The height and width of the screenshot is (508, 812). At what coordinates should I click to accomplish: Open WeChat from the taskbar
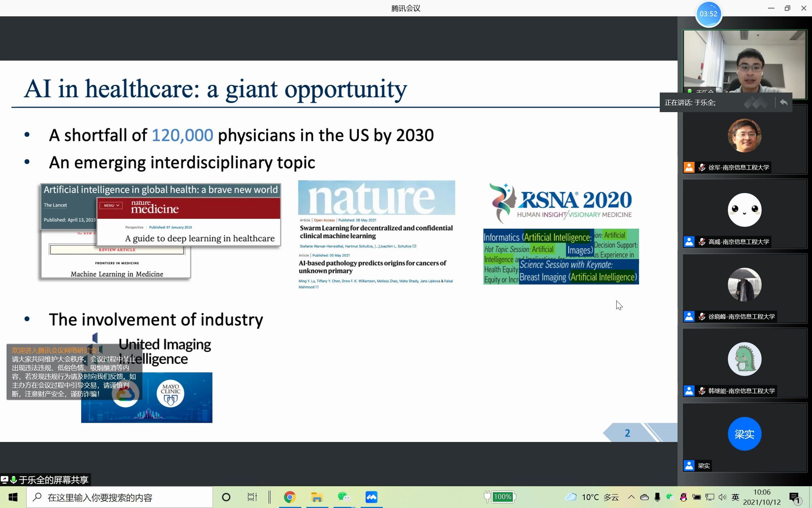click(x=343, y=497)
